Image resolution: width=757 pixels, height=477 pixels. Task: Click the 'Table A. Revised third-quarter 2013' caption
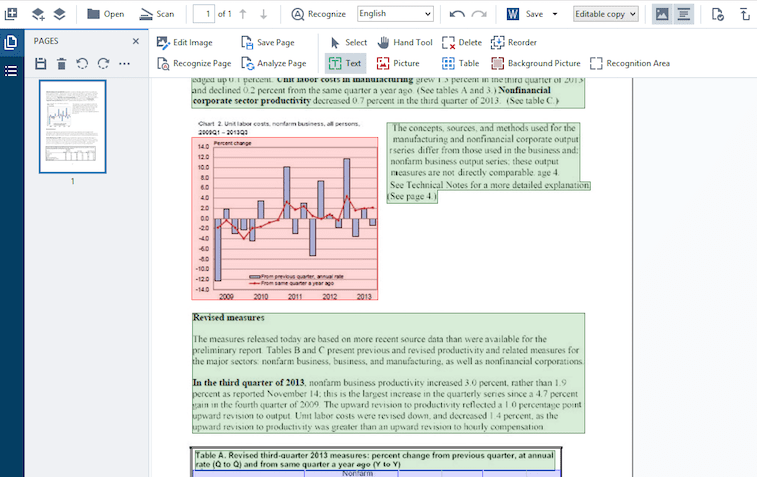(374, 460)
